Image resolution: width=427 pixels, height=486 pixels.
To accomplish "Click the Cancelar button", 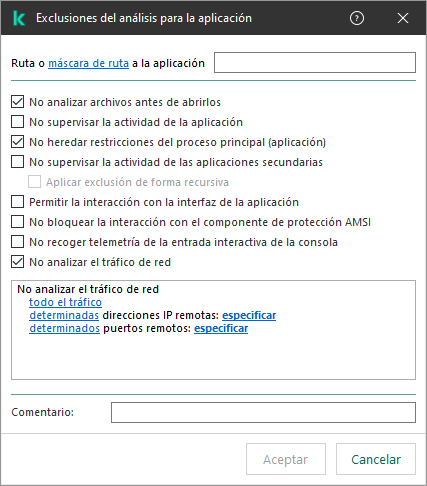I will [376, 459].
